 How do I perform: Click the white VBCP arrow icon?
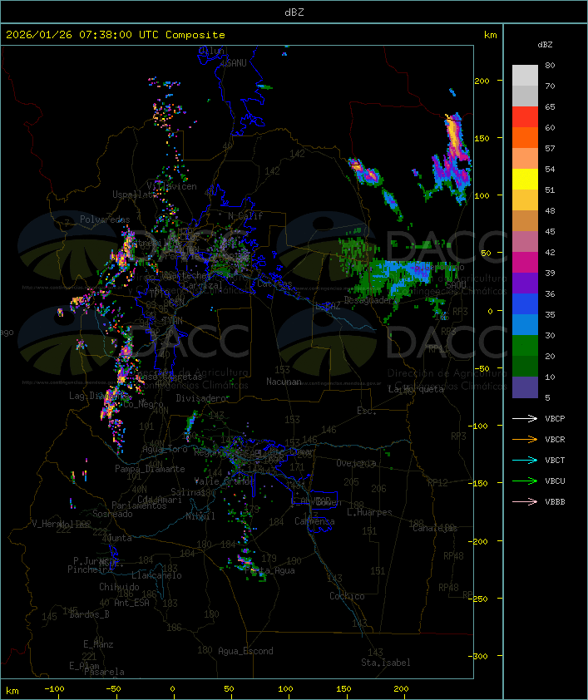[525, 419]
